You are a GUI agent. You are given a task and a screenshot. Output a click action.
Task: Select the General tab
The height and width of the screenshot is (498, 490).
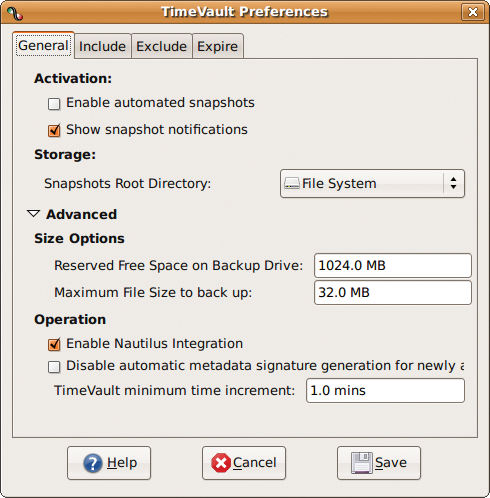[43, 46]
